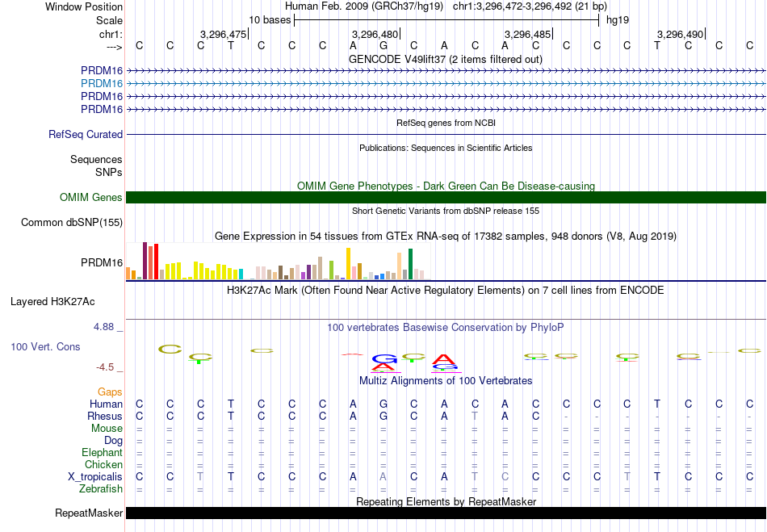Click the blue G letter in the PhyloP logo
Image resolution: width=767 pixels, height=532 pixels.
click(x=384, y=359)
